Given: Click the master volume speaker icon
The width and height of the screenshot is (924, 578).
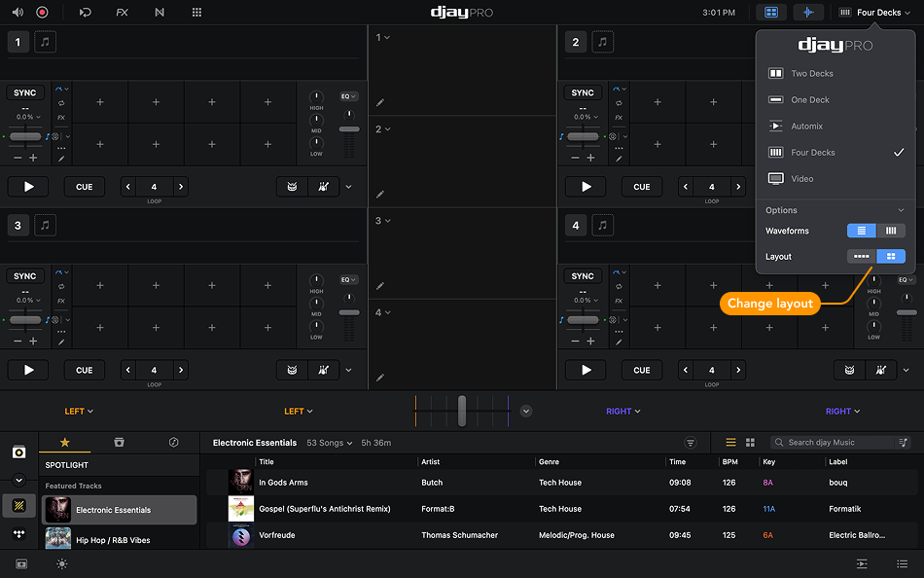Looking at the screenshot, I should [18, 12].
